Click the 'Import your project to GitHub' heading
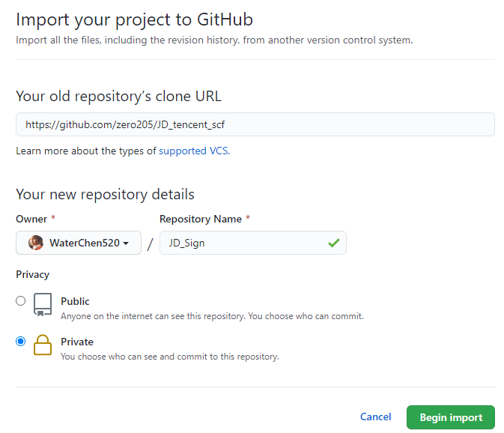Image resolution: width=504 pixels, height=433 pixels. pos(134,19)
